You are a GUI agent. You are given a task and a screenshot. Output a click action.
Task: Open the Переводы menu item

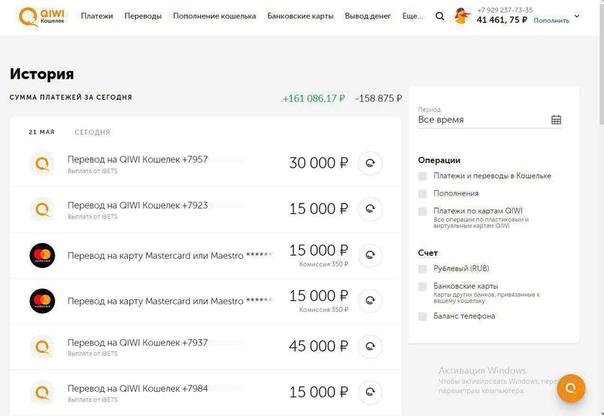pyautogui.click(x=143, y=16)
